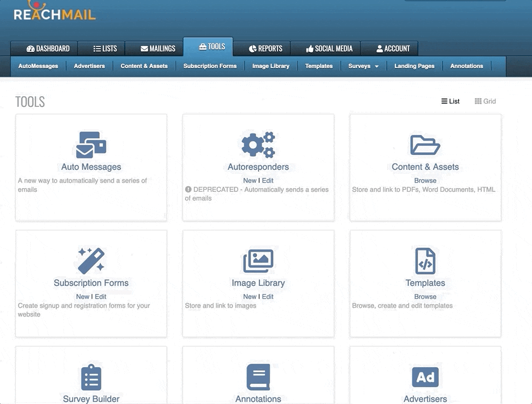Screen dimensions: 532x404
Task: Click the Auto Messages envelope icon
Action: click(x=91, y=145)
